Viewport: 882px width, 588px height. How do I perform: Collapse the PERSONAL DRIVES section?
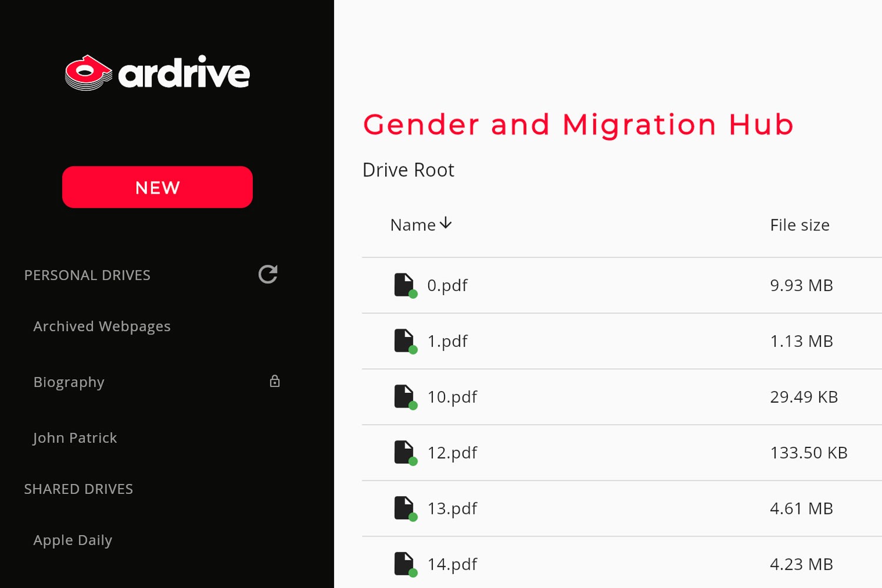87,275
